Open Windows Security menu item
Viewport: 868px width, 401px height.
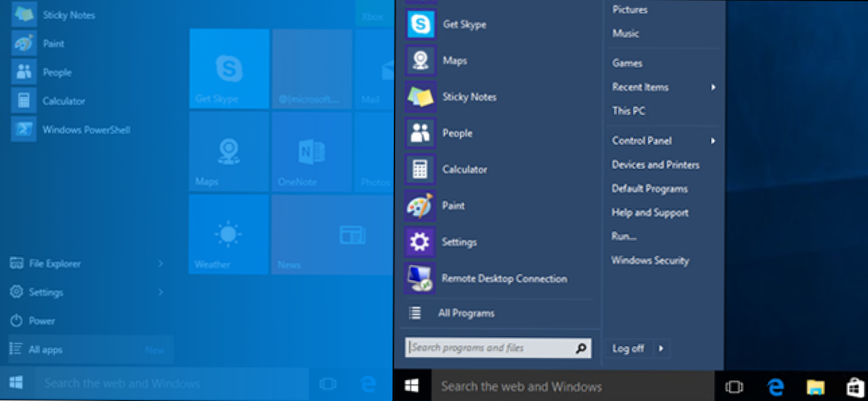coord(650,260)
